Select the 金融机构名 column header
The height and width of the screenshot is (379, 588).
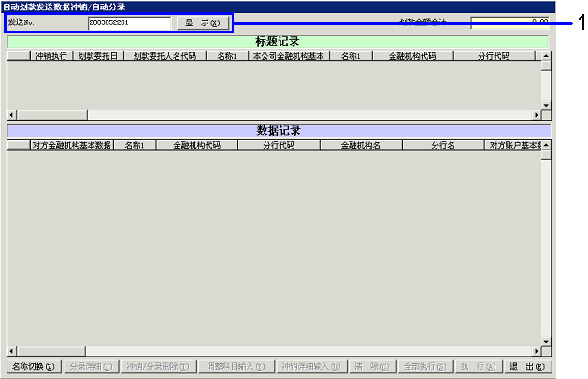point(361,145)
